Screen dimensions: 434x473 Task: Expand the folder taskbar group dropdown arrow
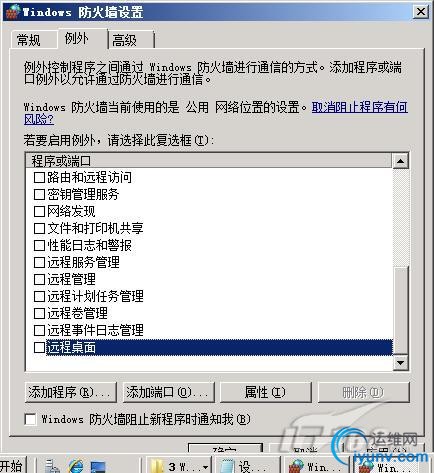(206, 467)
